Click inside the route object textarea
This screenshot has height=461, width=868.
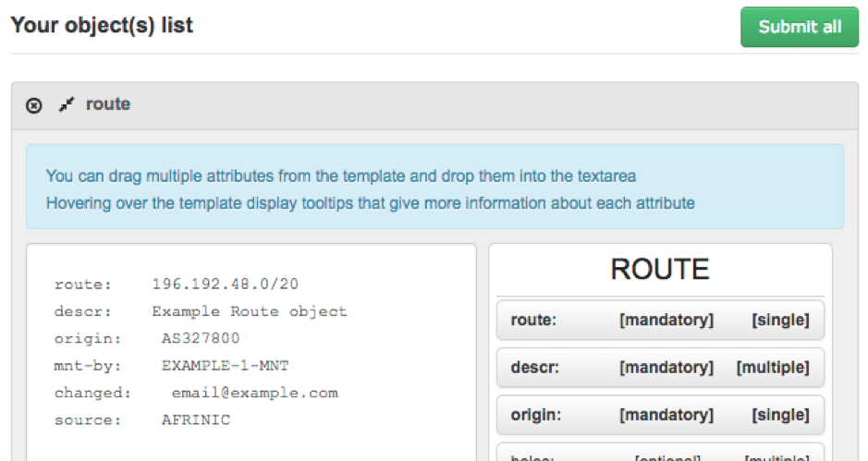(x=251, y=352)
